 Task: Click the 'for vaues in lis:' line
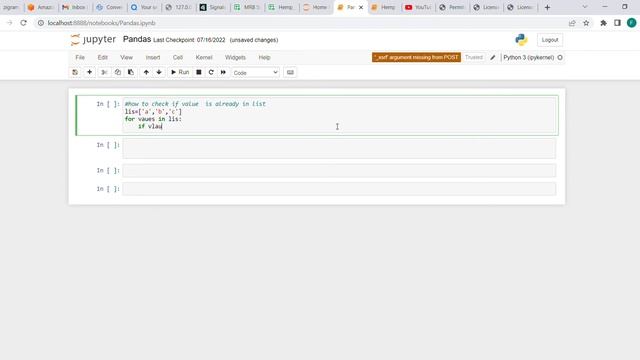tap(153, 119)
